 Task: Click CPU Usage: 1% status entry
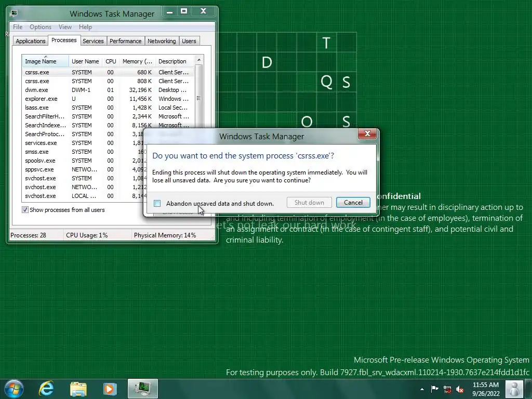click(87, 235)
